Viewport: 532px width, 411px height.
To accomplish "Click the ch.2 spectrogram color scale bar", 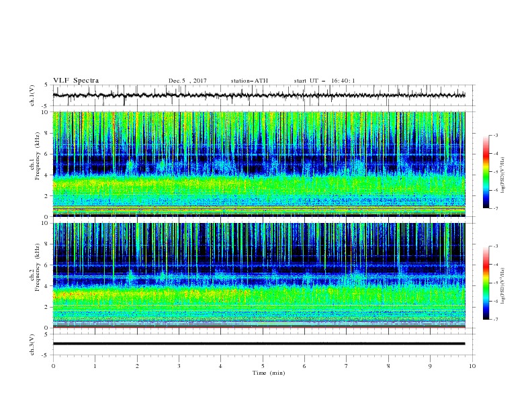I will (486, 283).
